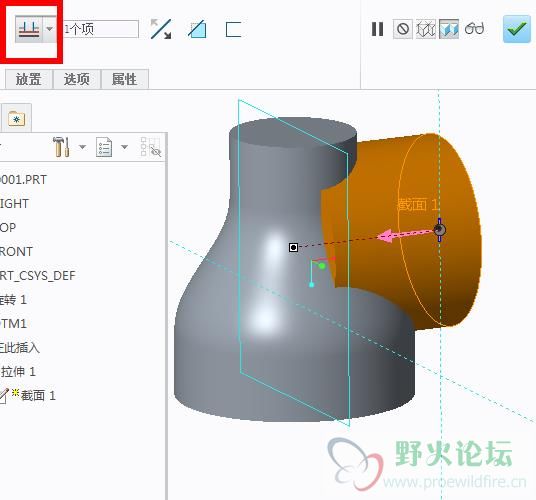The image size is (536, 500).
Task: Click the '1个项' reference collector field
Action: [101, 29]
